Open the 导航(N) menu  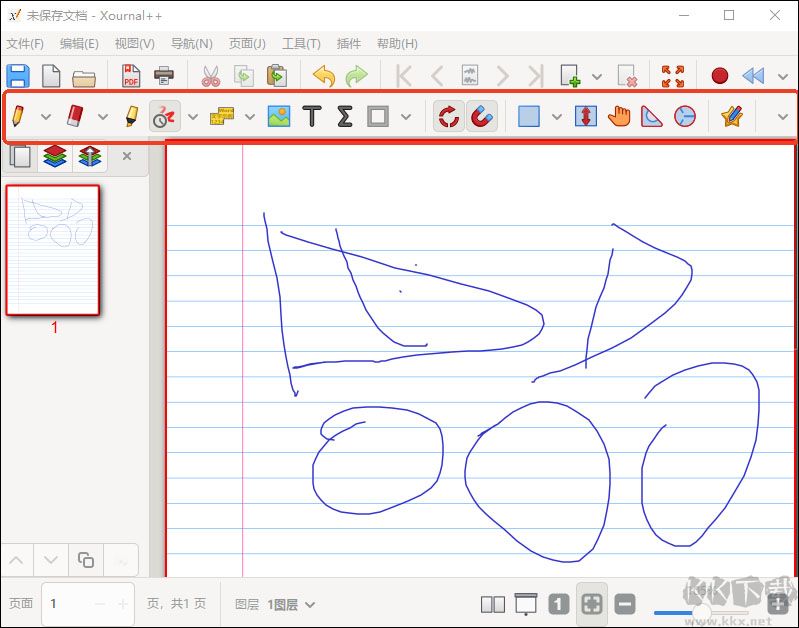point(192,44)
